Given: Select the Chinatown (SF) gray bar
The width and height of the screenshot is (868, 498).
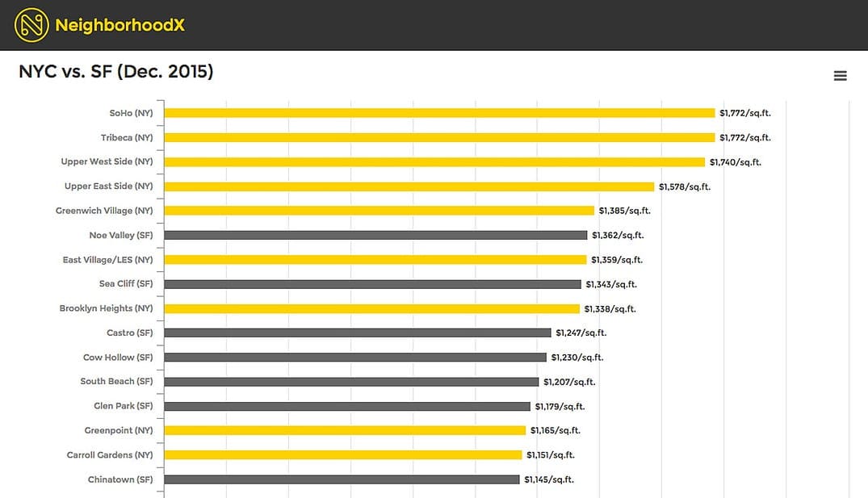Looking at the screenshot, I should click(x=342, y=479).
